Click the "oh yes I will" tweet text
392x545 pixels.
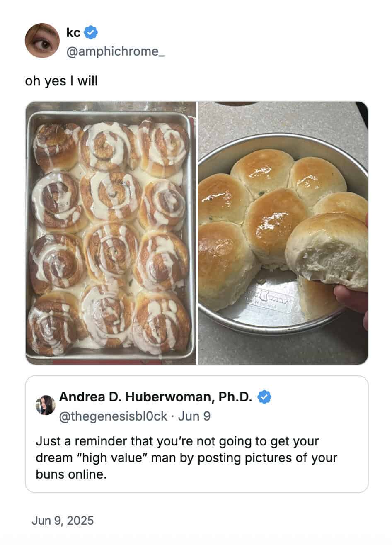tap(61, 81)
